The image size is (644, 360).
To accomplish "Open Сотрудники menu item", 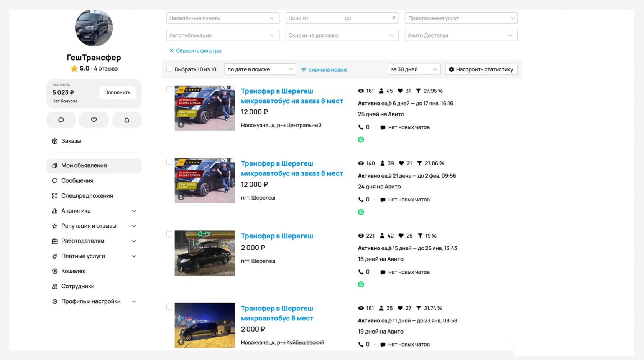I will coord(94,286).
